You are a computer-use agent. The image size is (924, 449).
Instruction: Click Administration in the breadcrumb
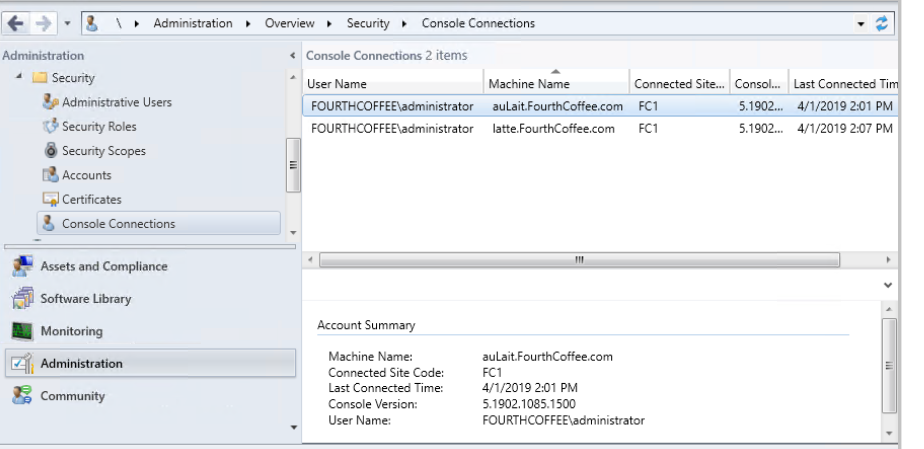point(193,24)
